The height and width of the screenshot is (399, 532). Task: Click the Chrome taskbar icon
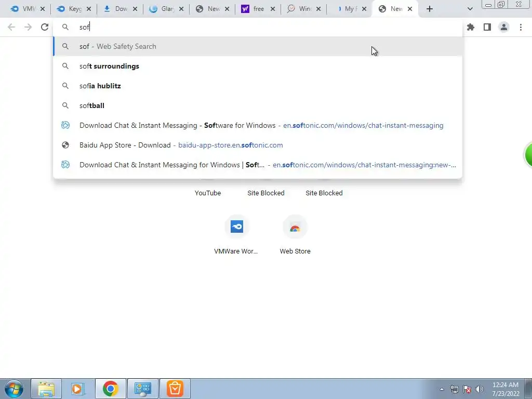point(111,389)
